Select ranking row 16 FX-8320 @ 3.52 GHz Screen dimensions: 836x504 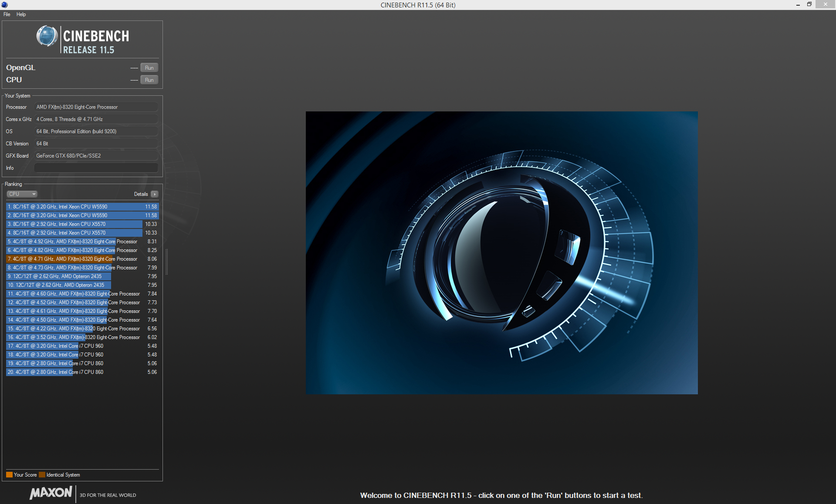tap(82, 337)
